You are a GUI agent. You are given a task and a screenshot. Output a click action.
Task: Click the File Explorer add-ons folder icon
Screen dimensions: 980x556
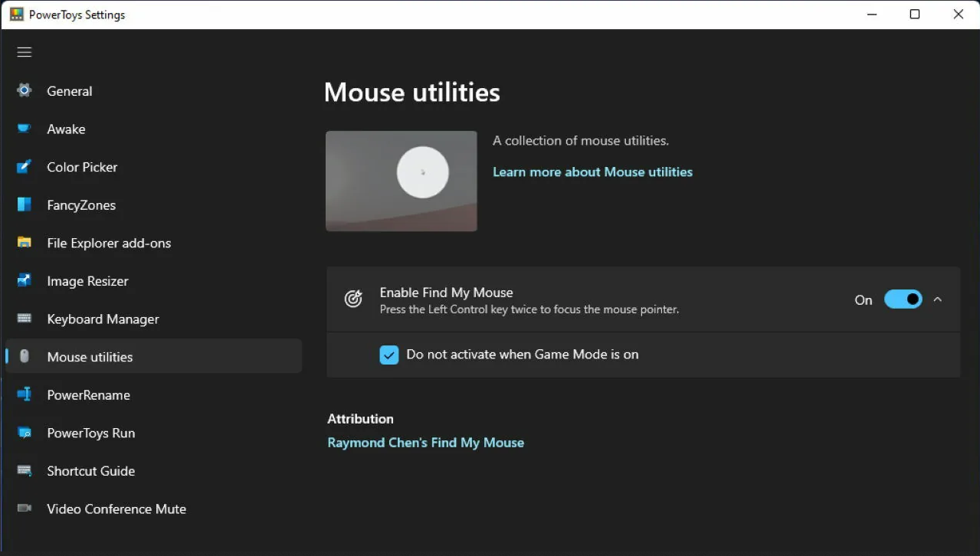click(x=25, y=243)
